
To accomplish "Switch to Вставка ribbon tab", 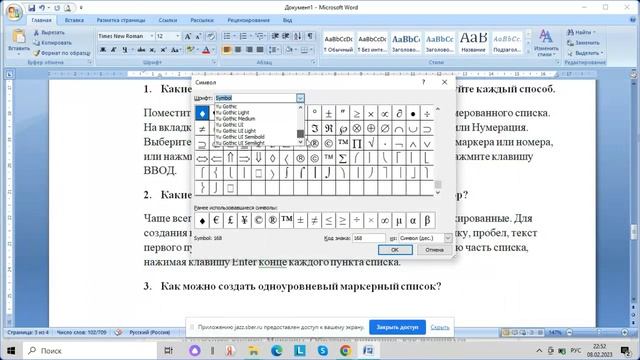I will pos(74,20).
